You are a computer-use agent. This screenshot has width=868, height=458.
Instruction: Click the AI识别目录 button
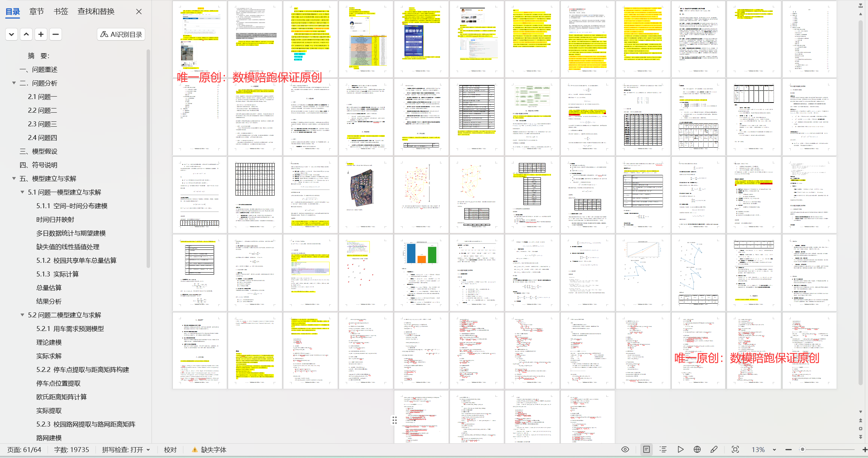pos(121,34)
